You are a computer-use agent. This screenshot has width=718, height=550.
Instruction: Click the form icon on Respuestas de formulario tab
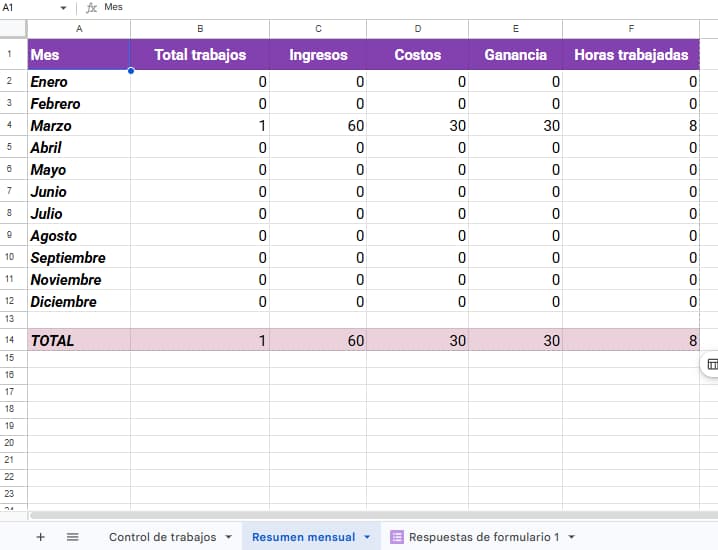[x=397, y=537]
